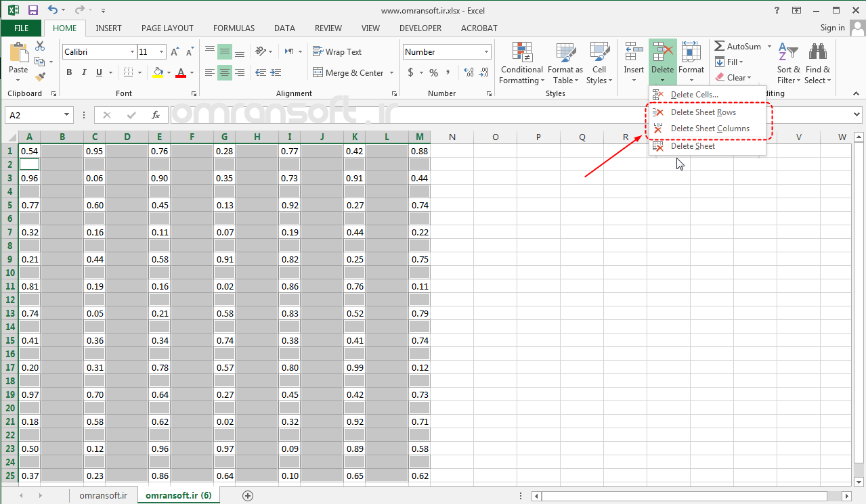Toggle Align Right

[x=240, y=72]
